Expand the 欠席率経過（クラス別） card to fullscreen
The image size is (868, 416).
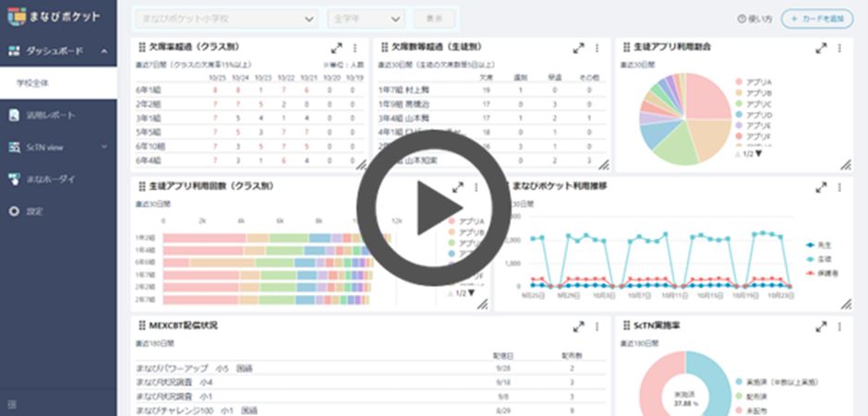[335, 48]
